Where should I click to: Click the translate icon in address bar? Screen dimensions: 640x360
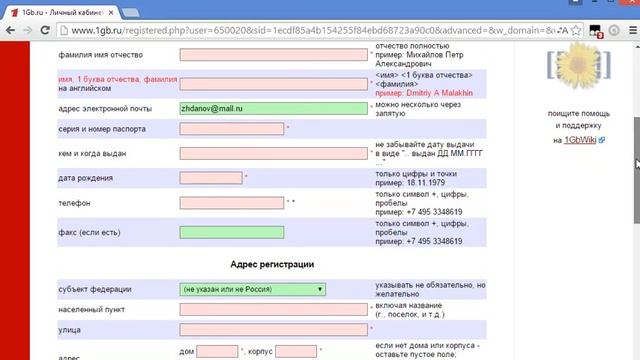tap(563, 30)
